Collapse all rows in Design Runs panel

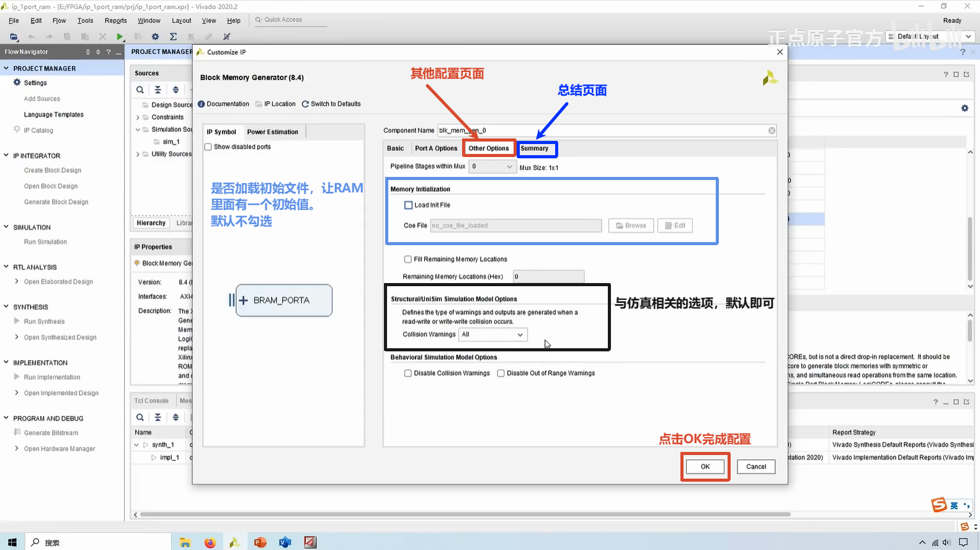158,417
